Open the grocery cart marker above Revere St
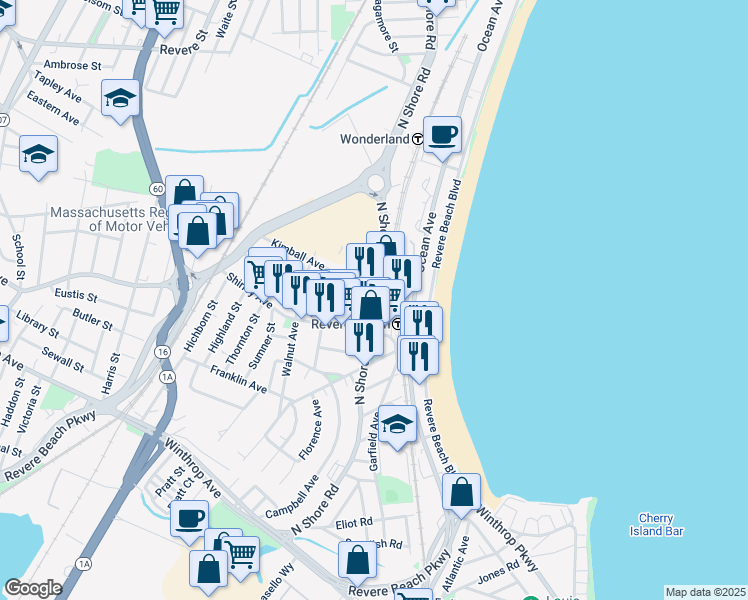This screenshot has height=600, width=748. [165, 14]
